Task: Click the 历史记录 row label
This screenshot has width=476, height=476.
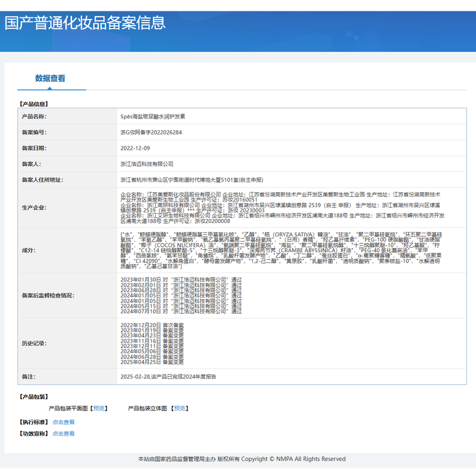Action: [34, 343]
